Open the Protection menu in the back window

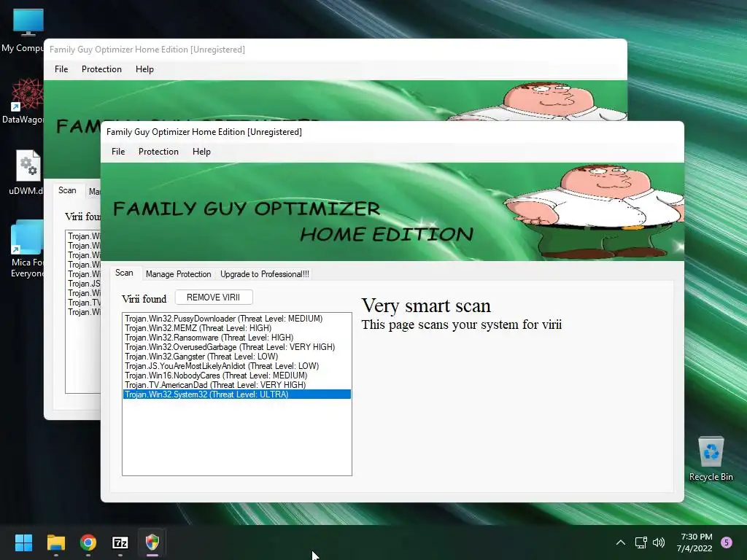pos(101,69)
